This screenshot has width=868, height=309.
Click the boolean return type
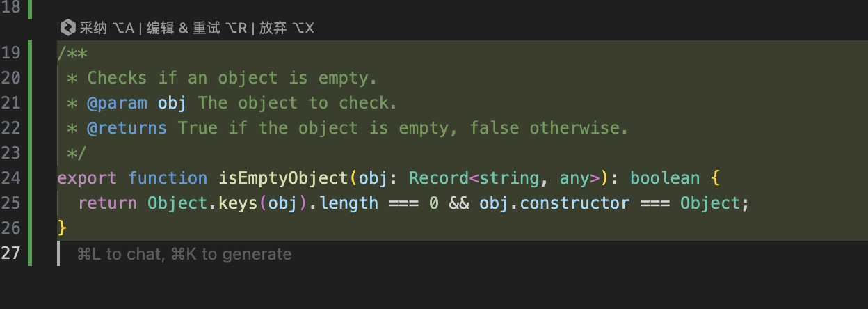click(x=664, y=178)
